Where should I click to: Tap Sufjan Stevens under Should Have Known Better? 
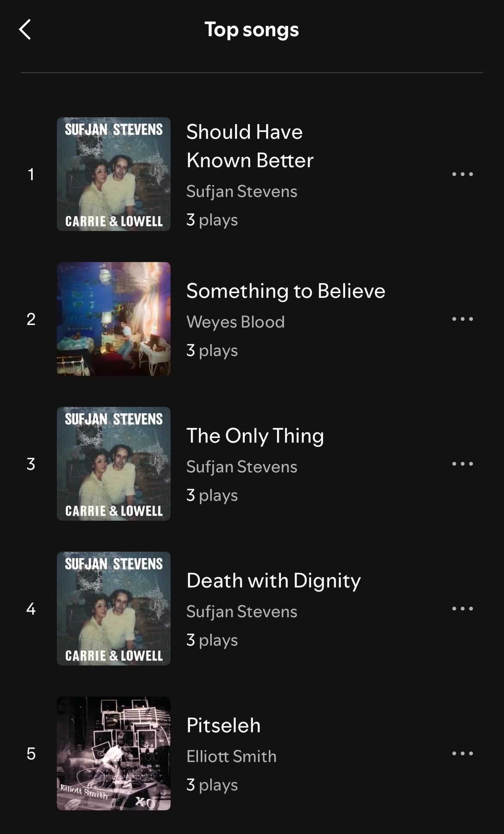242,191
